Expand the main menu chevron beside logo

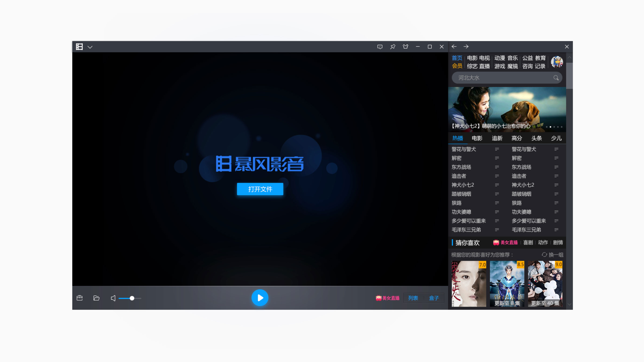[90, 47]
